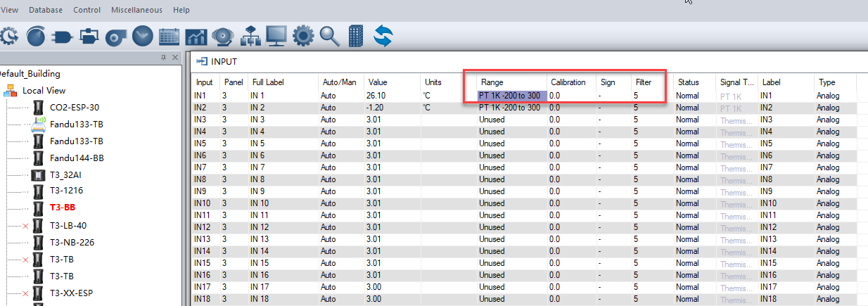Pin the device tree panel

click(164, 57)
